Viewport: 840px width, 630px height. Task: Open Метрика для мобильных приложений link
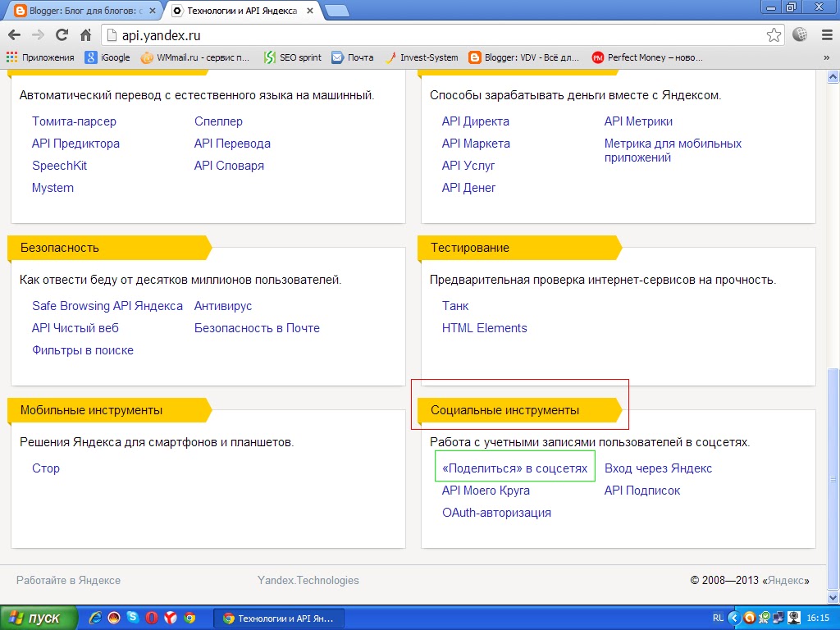[673, 151]
